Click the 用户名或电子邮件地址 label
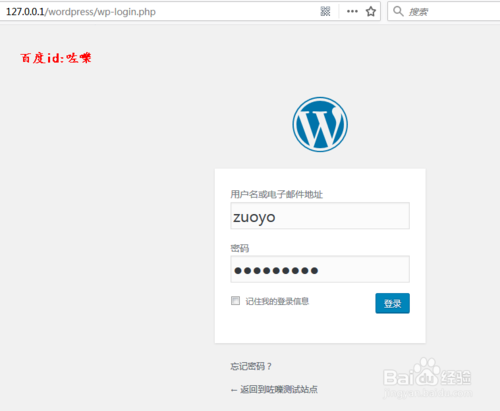The height and width of the screenshot is (411, 500). click(x=276, y=194)
